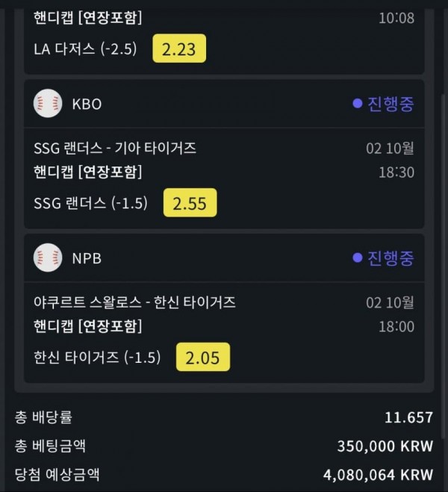
Task: Click the SSG 랜더스 (-1.5) selection text
Action: [91, 203]
